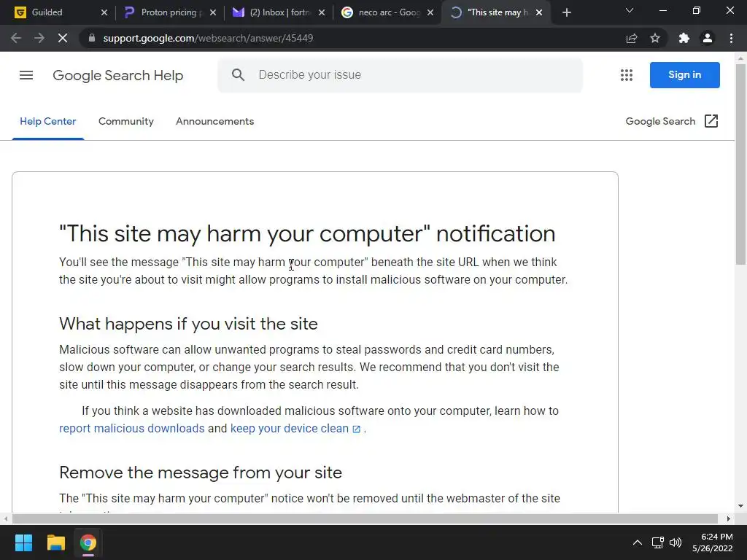
Task: Open the volume tray icon
Action: click(676, 542)
